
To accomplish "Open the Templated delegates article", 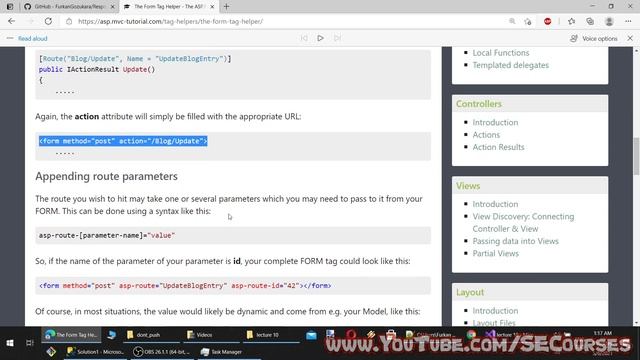I will point(511,65).
